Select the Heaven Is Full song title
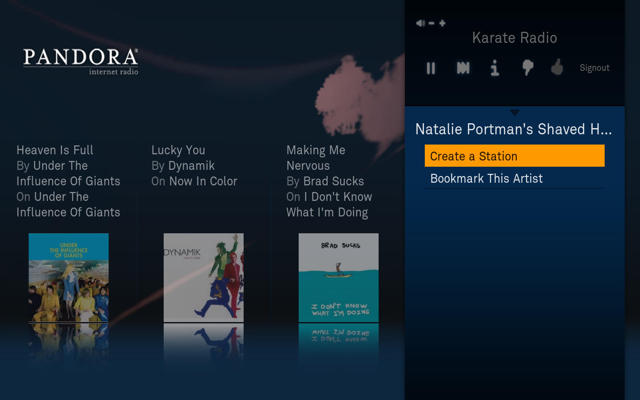Image resolution: width=640 pixels, height=400 pixels. (55, 150)
